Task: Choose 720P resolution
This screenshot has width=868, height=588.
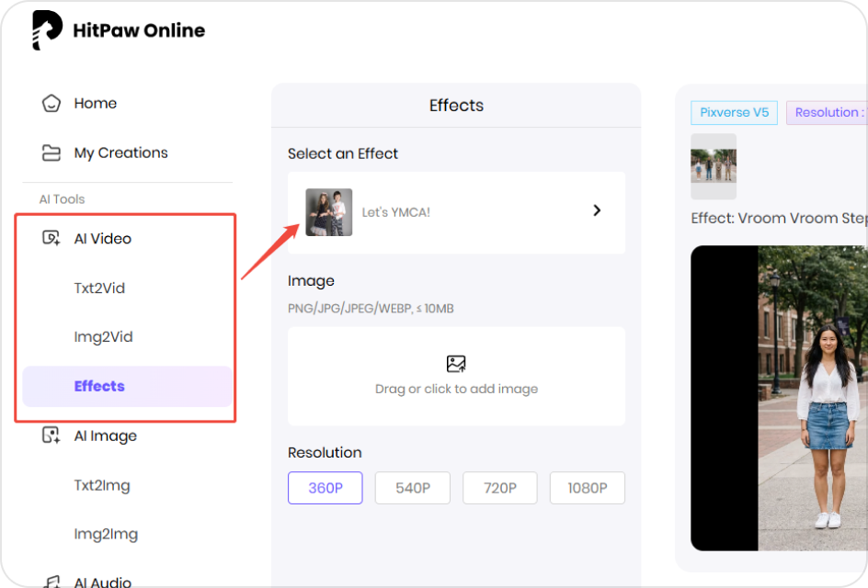Action: [x=500, y=488]
